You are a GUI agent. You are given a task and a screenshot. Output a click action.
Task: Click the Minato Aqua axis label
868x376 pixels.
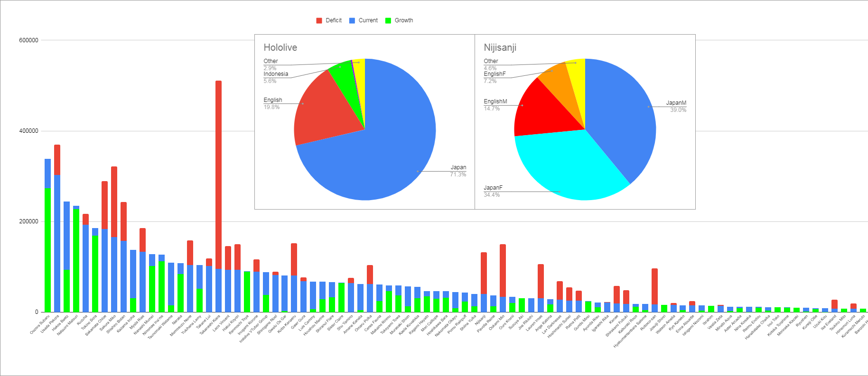tap(724, 323)
